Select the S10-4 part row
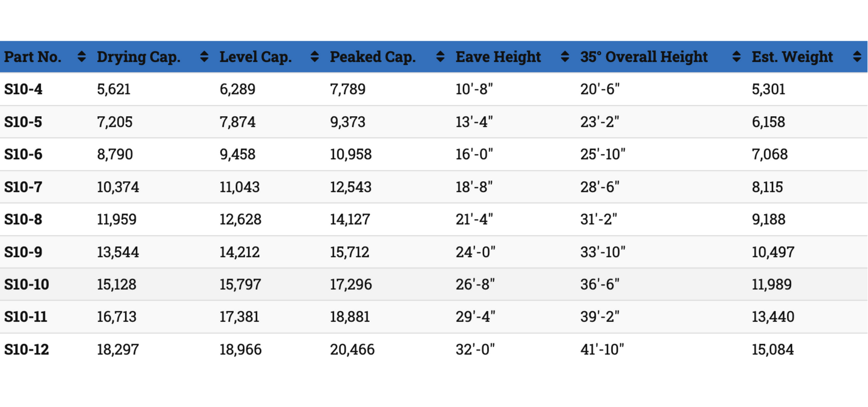 [434, 89]
